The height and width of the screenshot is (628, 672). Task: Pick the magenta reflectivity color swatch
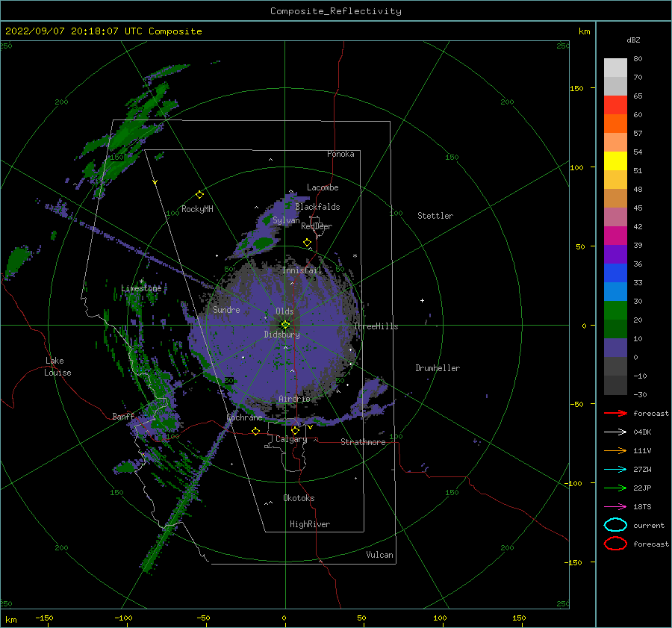615,236
